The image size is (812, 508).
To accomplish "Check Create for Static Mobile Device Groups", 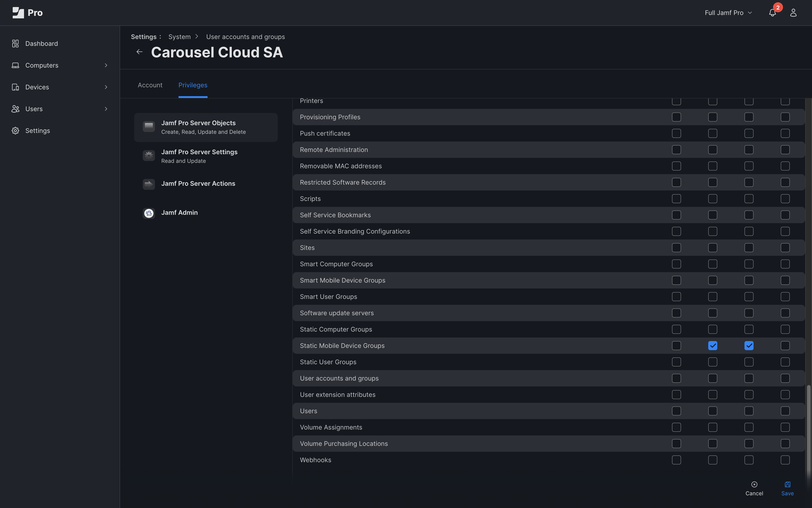I will tap(677, 346).
